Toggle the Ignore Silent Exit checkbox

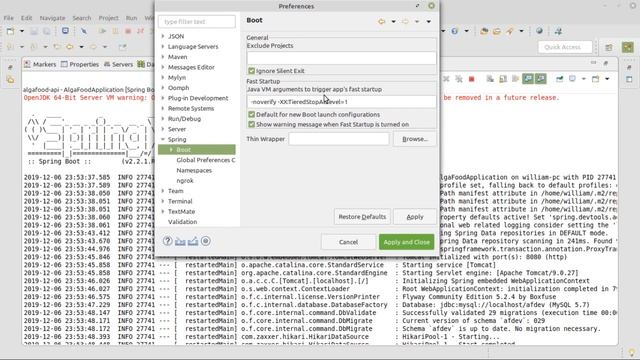251,71
